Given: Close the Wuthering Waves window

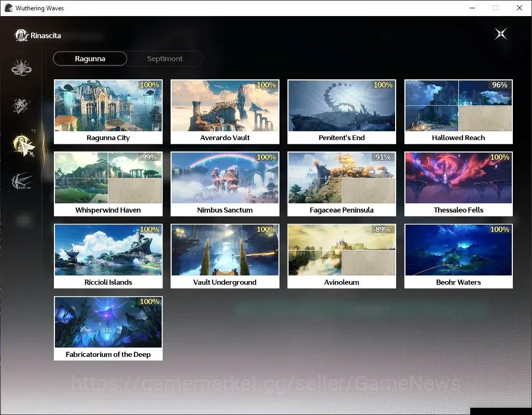Looking at the screenshot, I should [520, 8].
